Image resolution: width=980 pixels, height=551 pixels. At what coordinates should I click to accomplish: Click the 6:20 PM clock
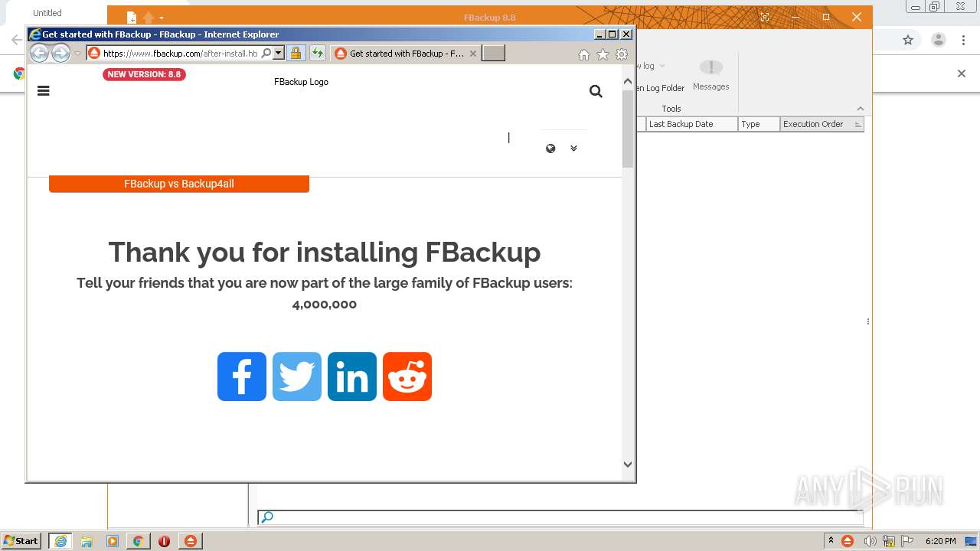[x=940, y=541]
